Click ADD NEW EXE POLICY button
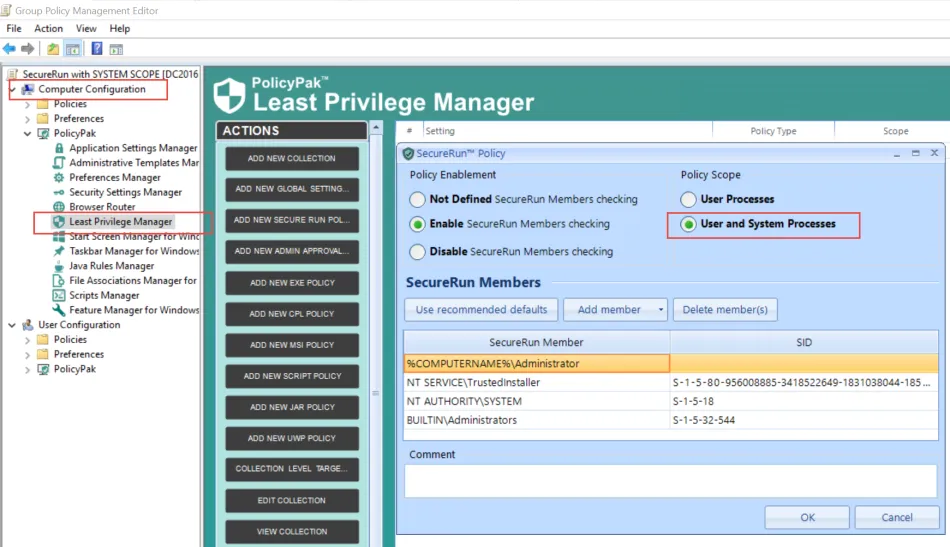The width and height of the screenshot is (950, 547). [x=292, y=283]
